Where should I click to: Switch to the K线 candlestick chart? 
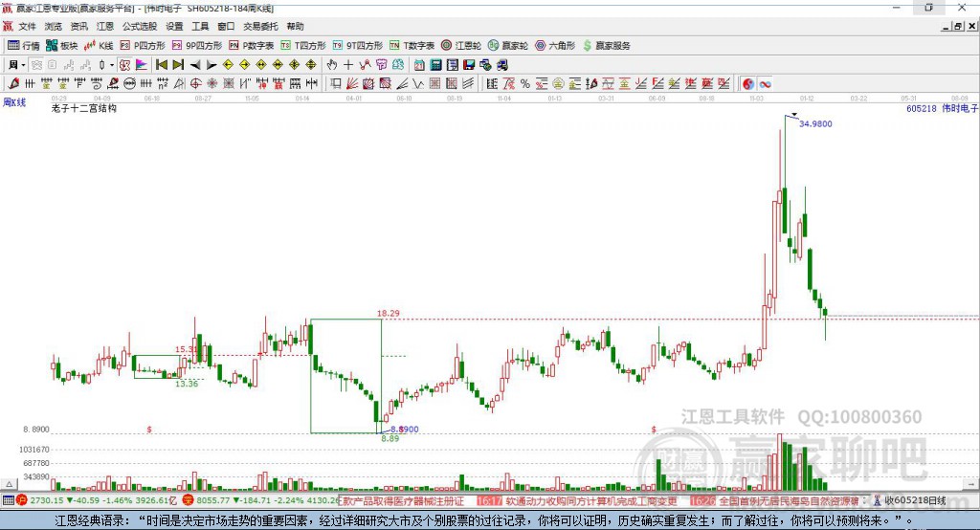click(99, 46)
